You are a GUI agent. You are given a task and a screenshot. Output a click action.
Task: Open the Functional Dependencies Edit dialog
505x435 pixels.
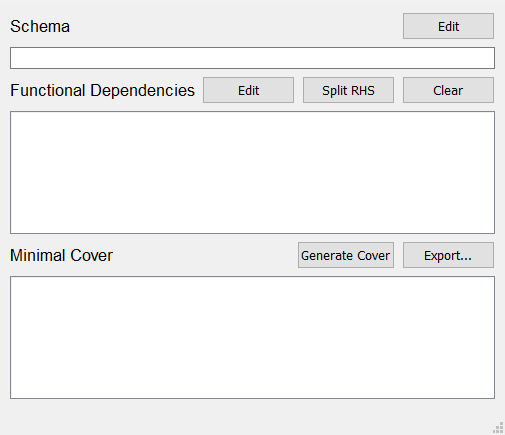pos(248,90)
